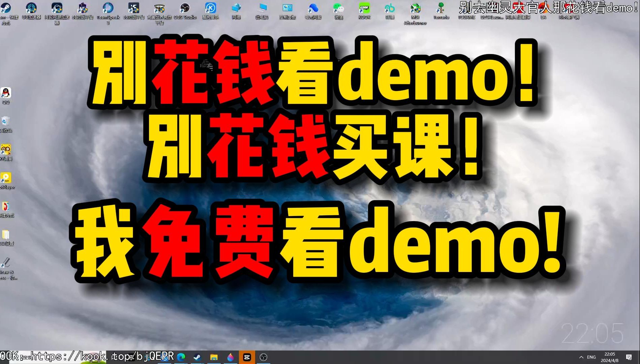The image size is (640, 364).
Task: Open the Terraria desktop icon
Action: pos(441,10)
